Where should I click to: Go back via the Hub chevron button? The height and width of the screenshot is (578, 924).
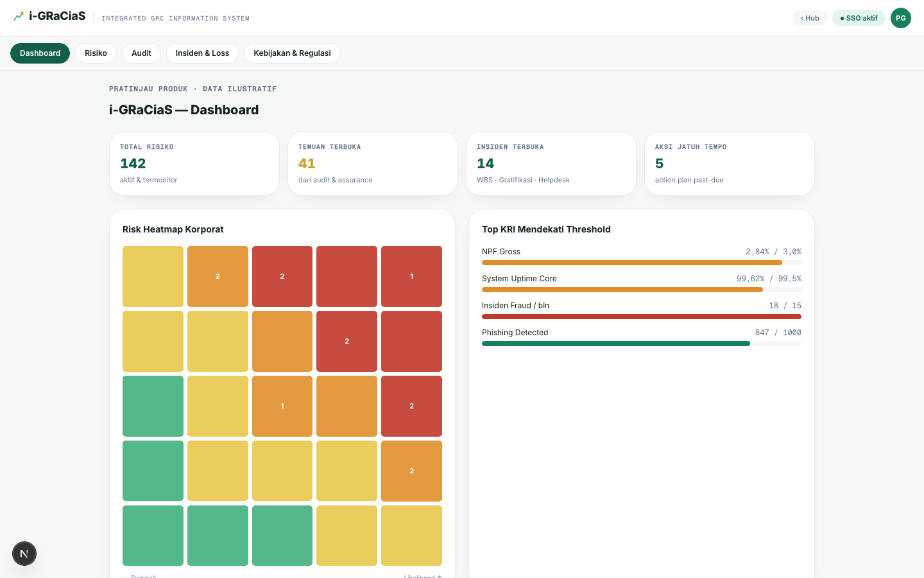(810, 18)
